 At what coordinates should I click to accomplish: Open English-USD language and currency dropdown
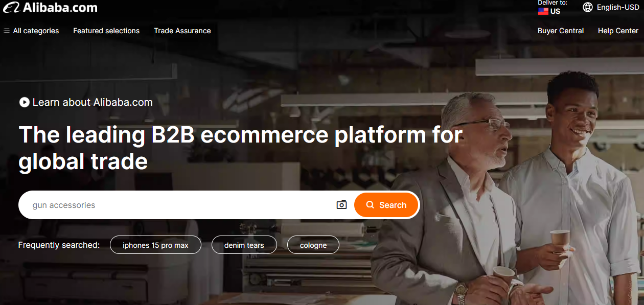pyautogui.click(x=611, y=7)
